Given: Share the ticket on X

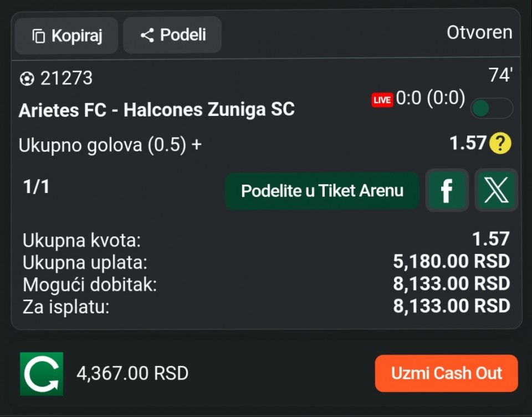Looking at the screenshot, I should 496,190.
